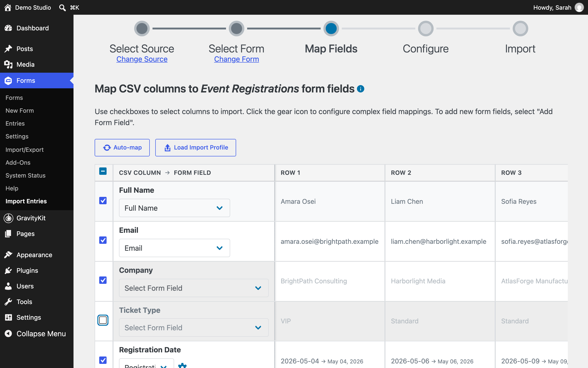Click Auto-map button label
The image size is (588, 368).
[127, 147]
